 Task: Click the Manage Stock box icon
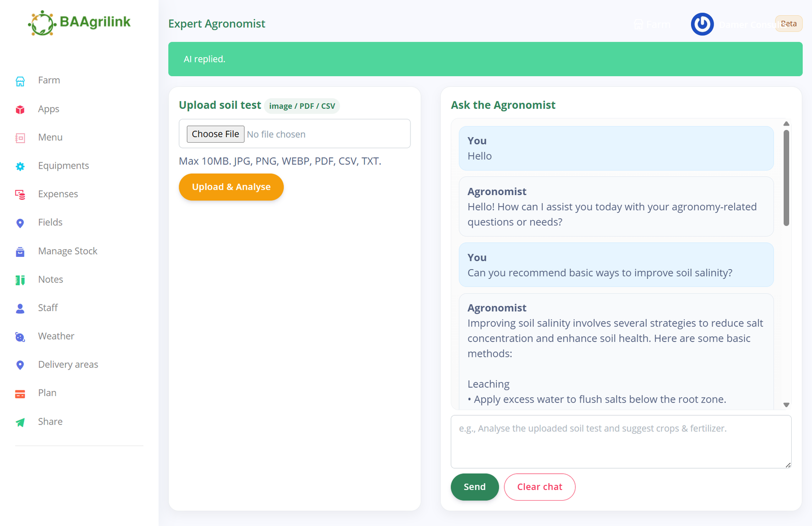pyautogui.click(x=20, y=252)
